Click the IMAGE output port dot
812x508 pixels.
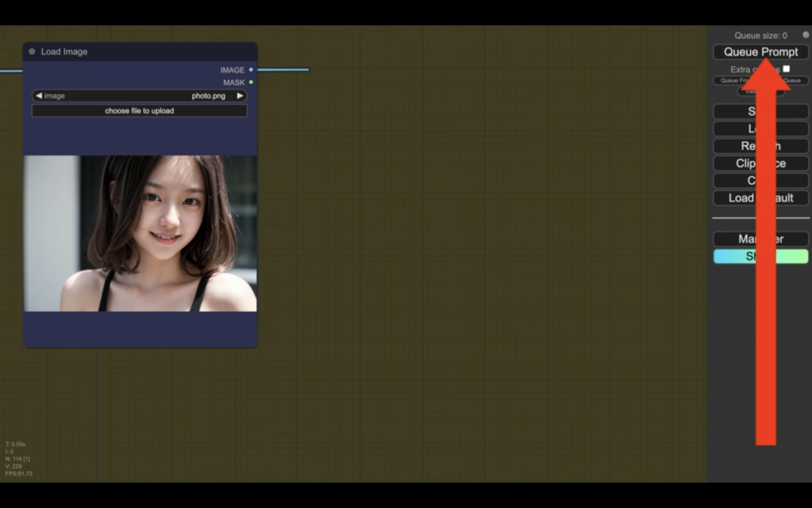click(x=251, y=70)
